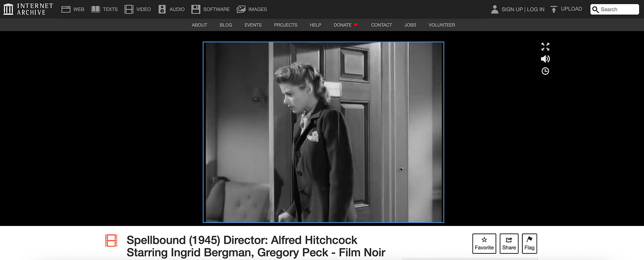Click the SOFTWARE label in top navigation

click(x=216, y=9)
